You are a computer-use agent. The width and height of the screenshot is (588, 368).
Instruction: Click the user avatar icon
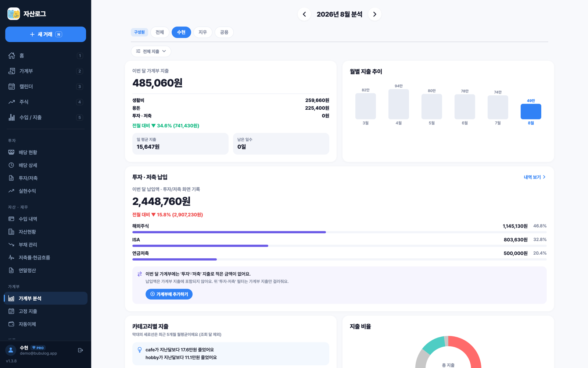[x=11, y=350]
